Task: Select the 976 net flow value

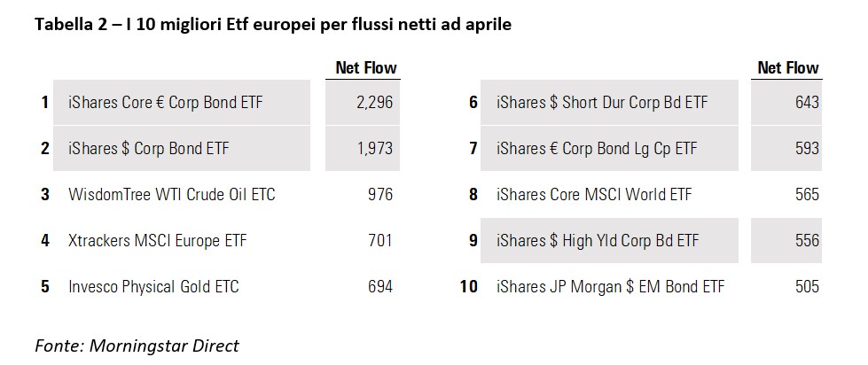Action: (x=379, y=194)
